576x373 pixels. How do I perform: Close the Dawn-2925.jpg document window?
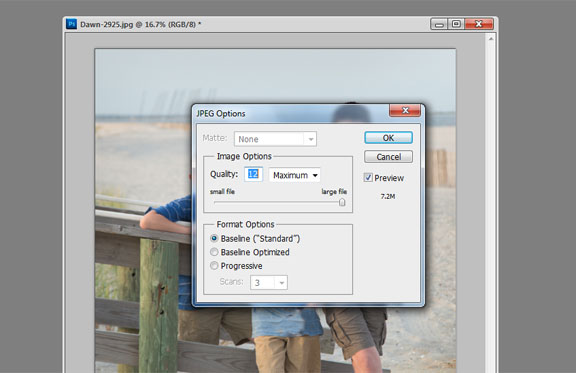[x=479, y=24]
